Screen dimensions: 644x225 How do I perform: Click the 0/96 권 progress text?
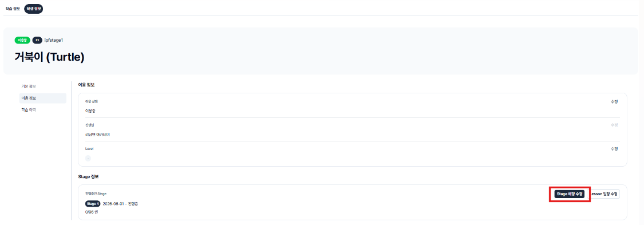coord(91,212)
